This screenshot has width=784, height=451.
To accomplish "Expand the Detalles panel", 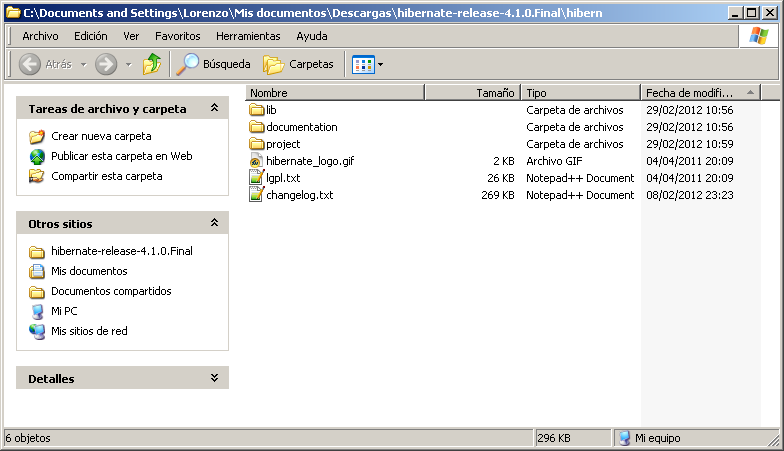I will [x=213, y=379].
